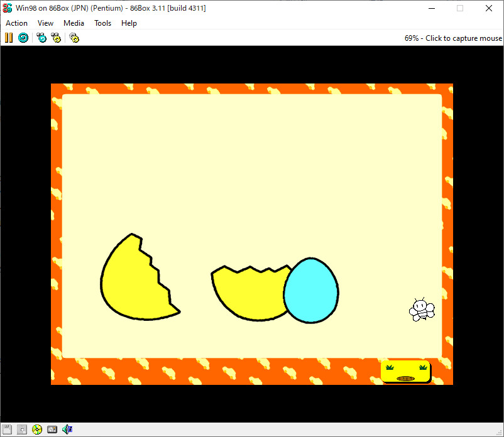
Task: Click the CD-ROM disc status bar icon
Action: (x=37, y=429)
